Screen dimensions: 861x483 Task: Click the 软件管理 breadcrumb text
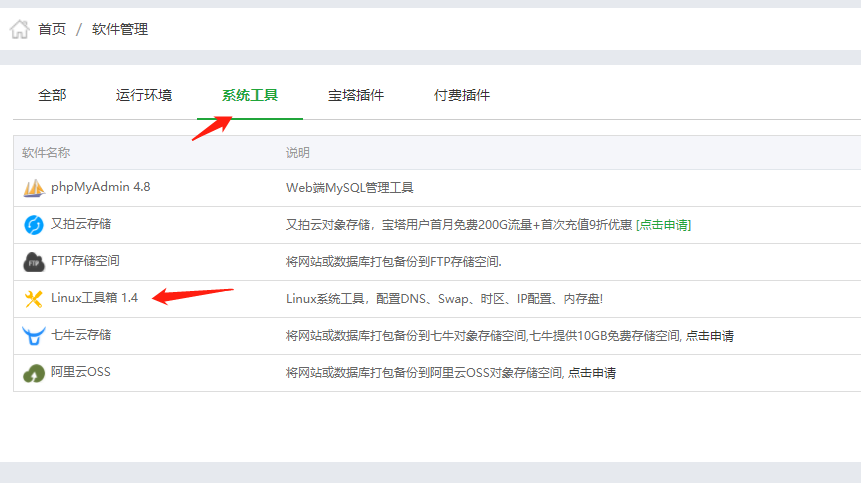click(120, 29)
